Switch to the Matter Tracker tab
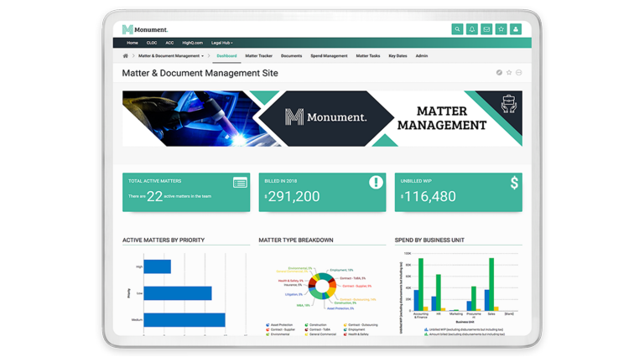The width and height of the screenshot is (644, 362). (x=259, y=56)
